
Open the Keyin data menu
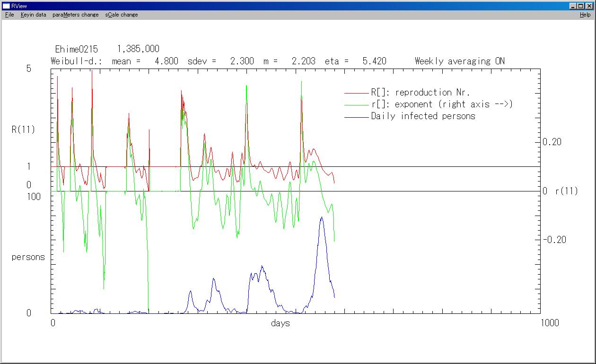tap(33, 15)
